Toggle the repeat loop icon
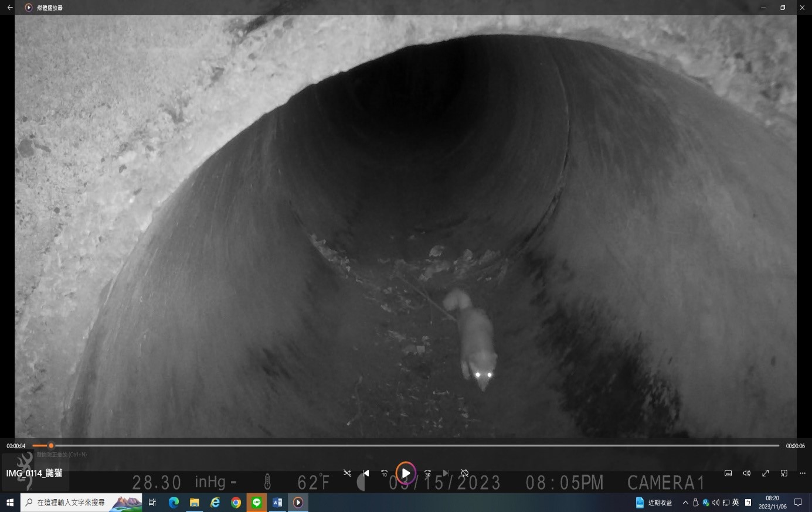Screen dimensions: 812x512 (x=464, y=473)
